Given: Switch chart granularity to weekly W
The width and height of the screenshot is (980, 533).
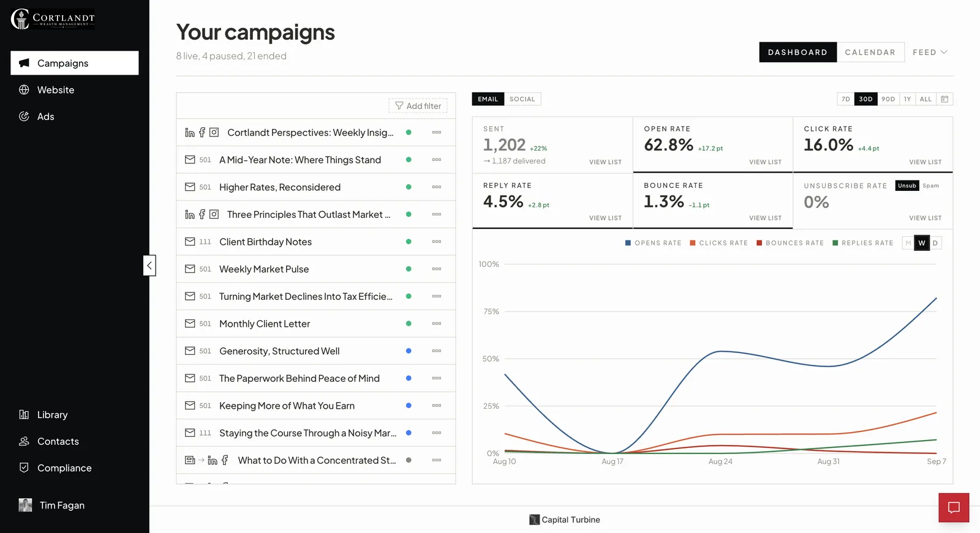Looking at the screenshot, I should [922, 243].
